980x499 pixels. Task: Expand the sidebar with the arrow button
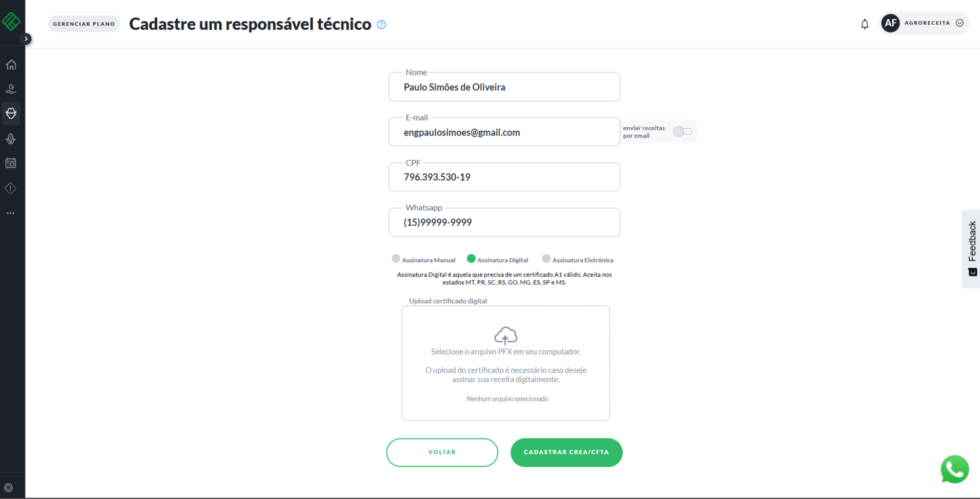pos(26,39)
